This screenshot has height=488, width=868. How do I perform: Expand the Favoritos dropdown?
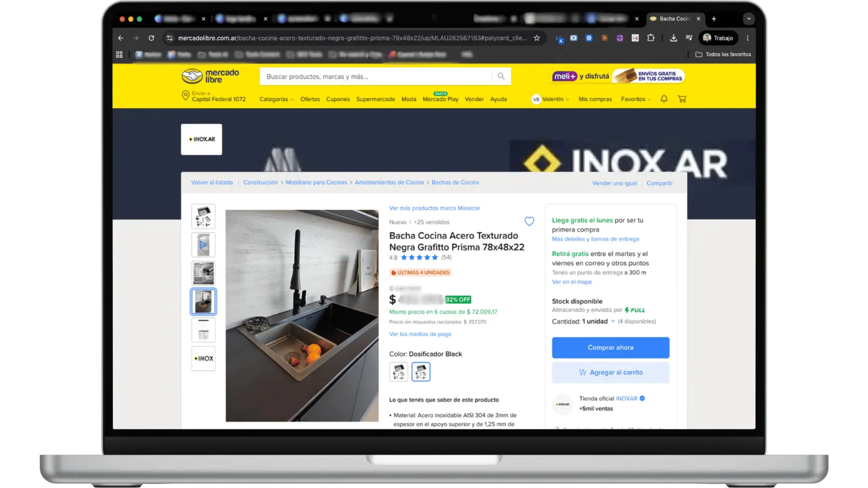click(636, 99)
